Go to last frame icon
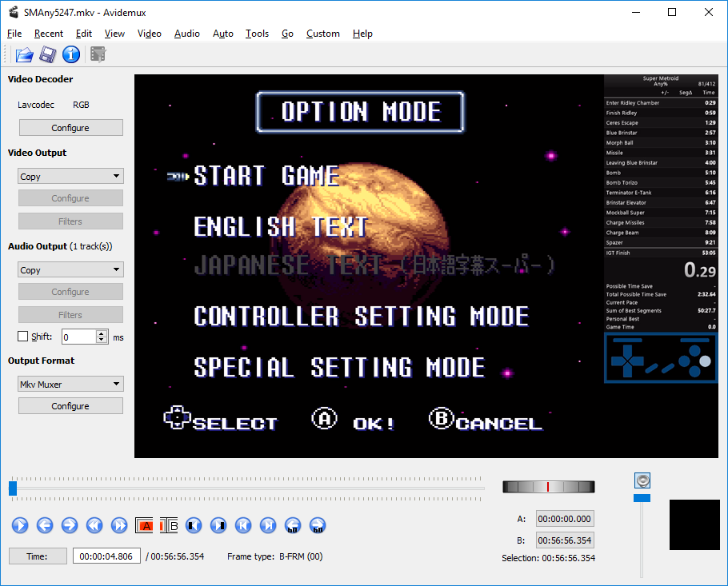Viewport: 728px width, 586px height. [268, 526]
